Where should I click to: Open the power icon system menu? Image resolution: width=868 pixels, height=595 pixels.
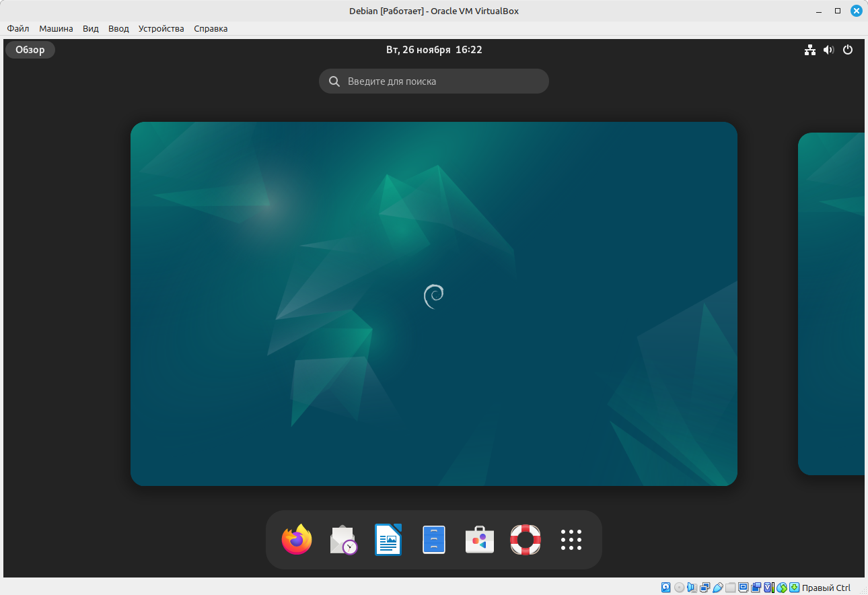coord(848,50)
